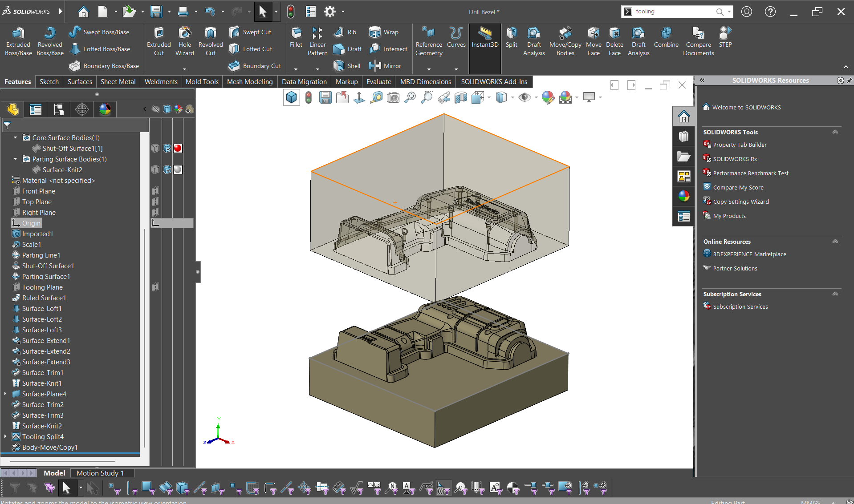854x504 pixels.
Task: Click the Wrap feature tool
Action: click(x=383, y=32)
